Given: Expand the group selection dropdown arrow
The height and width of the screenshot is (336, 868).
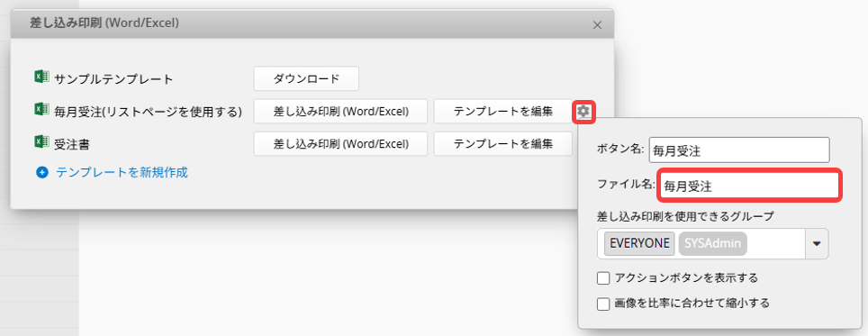Looking at the screenshot, I should point(817,243).
